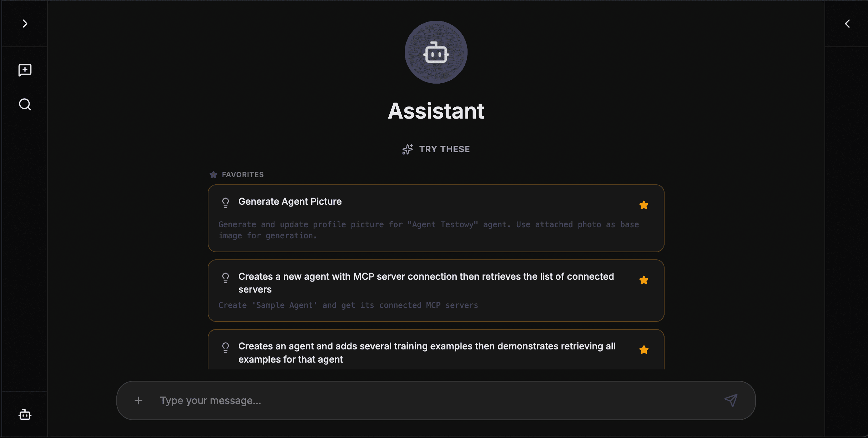Toggle star on MCP server connection prompt
The width and height of the screenshot is (868, 438).
pos(644,280)
